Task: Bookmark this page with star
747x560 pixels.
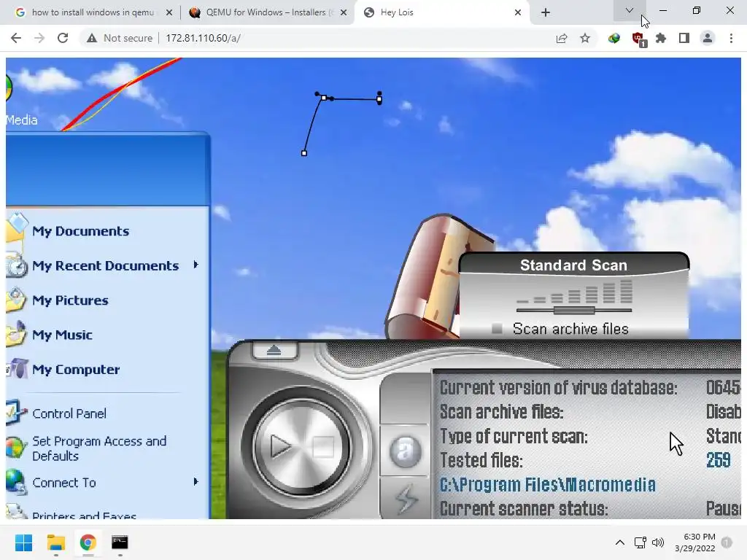Action: [x=585, y=38]
